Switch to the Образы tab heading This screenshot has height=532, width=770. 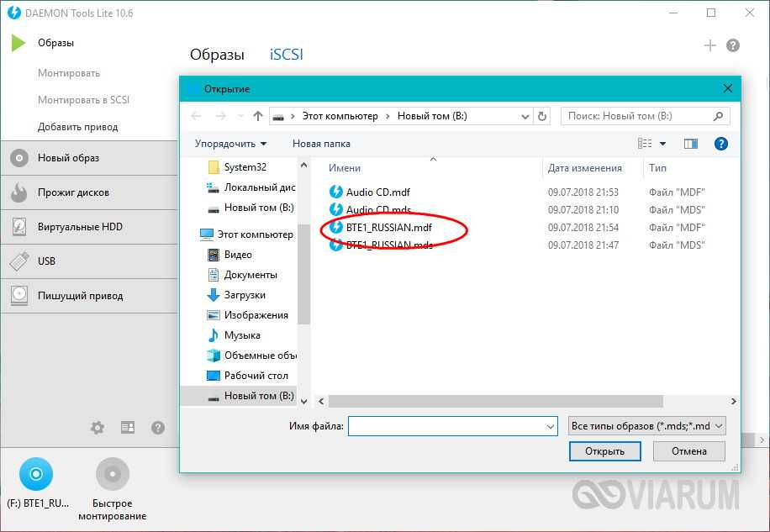217,55
